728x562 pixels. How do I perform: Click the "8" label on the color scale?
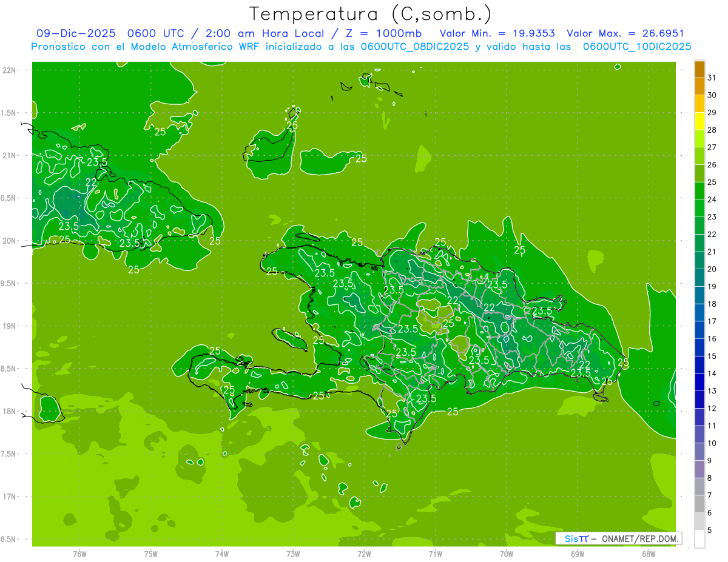(x=709, y=478)
